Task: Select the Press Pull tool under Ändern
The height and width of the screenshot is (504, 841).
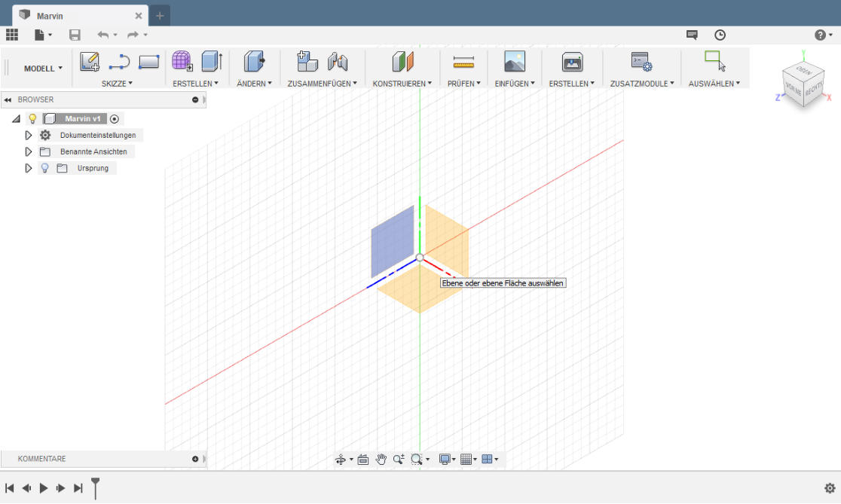Action: (254, 62)
